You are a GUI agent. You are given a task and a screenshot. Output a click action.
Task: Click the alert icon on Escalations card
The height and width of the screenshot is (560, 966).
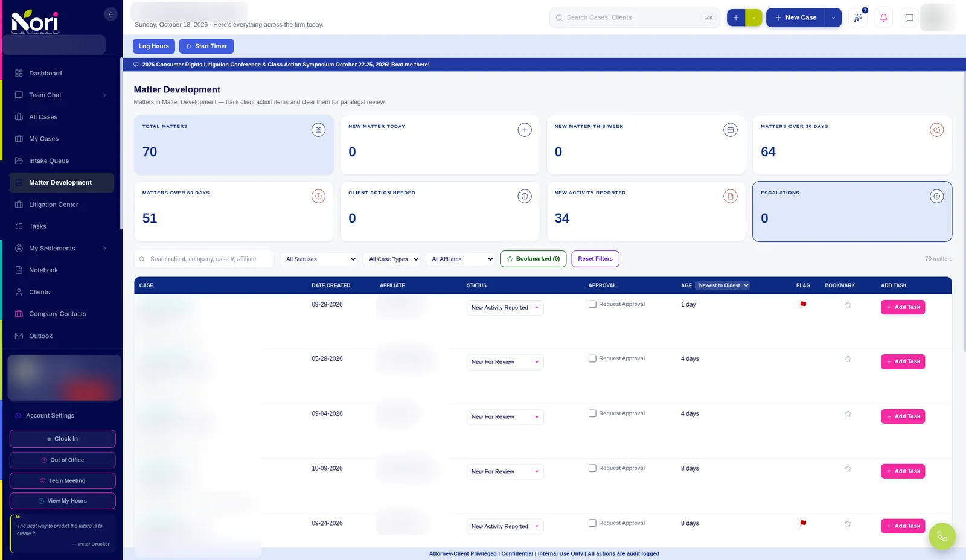point(936,196)
